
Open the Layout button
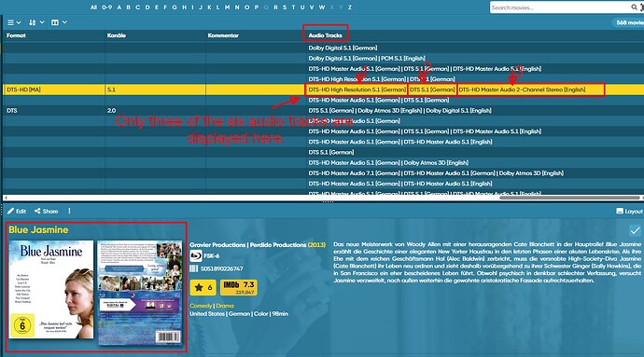point(629,211)
